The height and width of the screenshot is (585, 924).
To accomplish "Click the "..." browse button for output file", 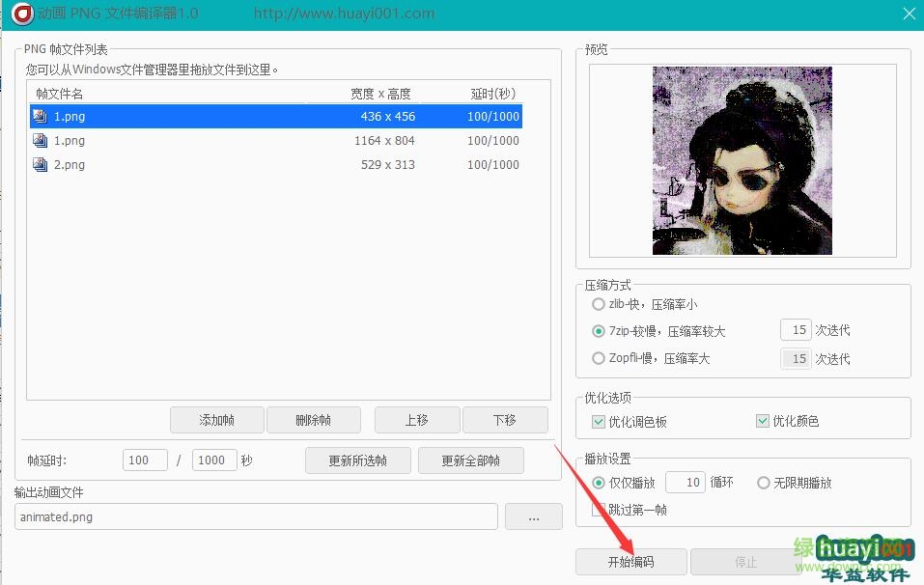I will point(533,516).
